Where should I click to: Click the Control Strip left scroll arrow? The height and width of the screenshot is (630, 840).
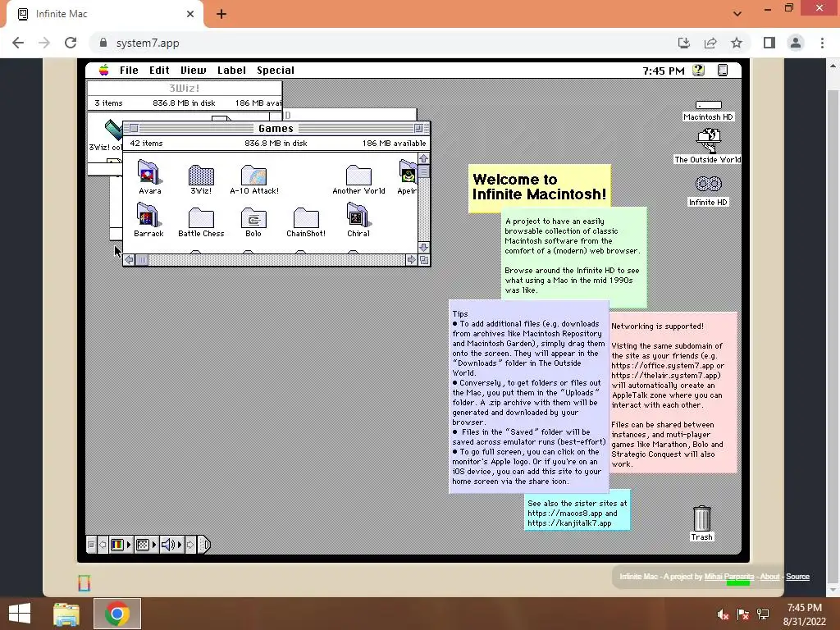pos(103,545)
